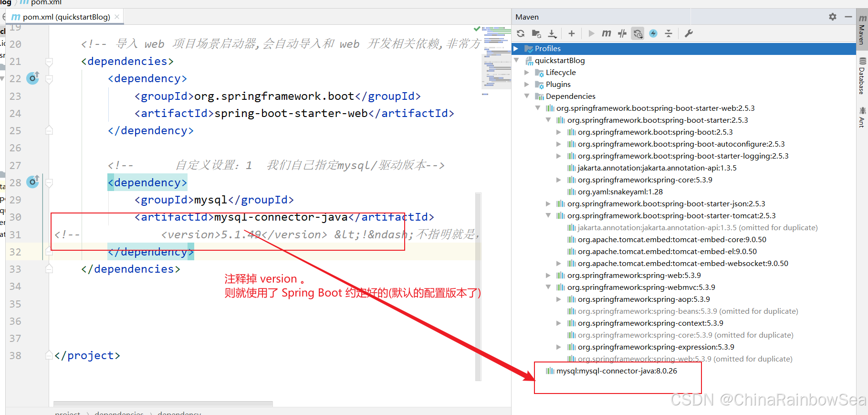
Task: Open Maven settings wrench
Action: (x=689, y=33)
